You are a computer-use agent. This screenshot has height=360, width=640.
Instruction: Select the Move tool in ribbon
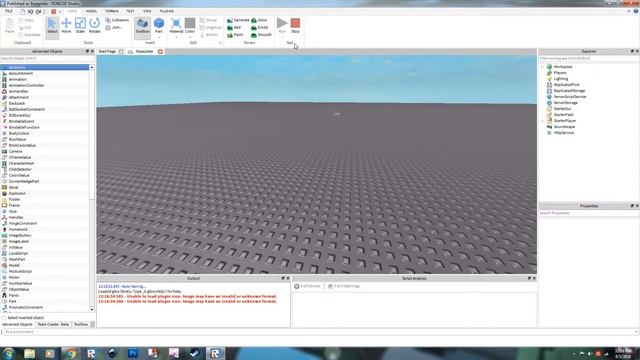click(66, 25)
